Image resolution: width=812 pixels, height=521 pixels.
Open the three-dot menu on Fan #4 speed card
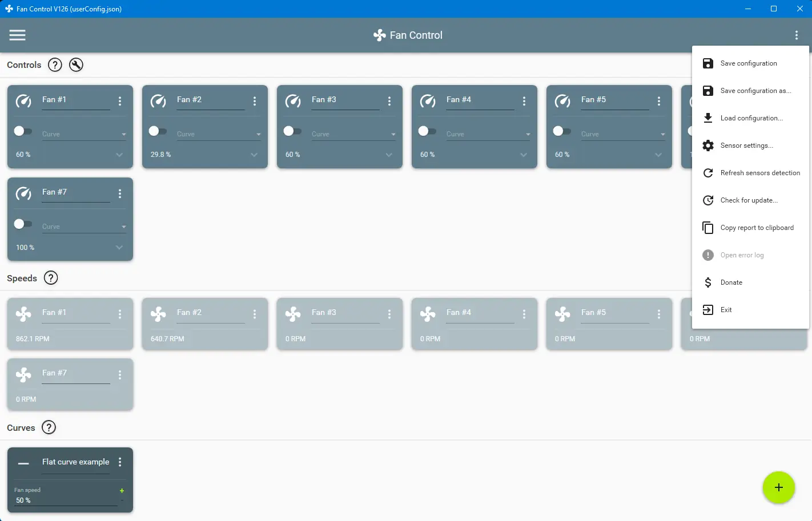(524, 314)
